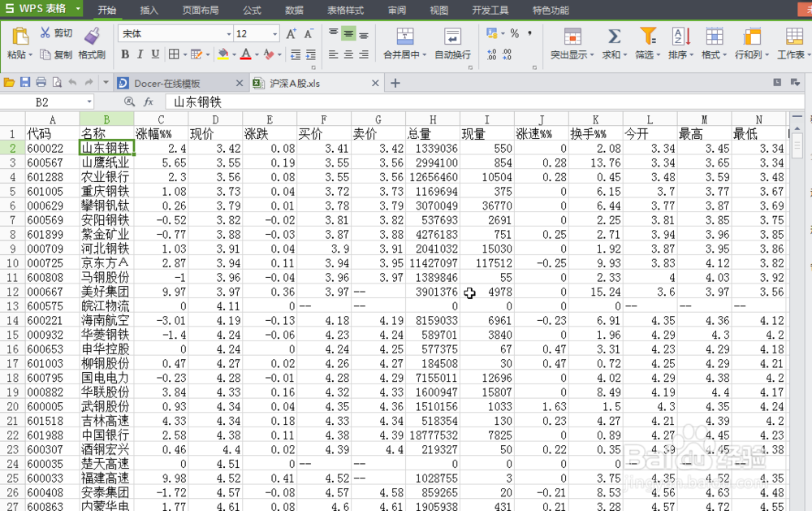812x511 pixels.
Task: Click the insert function fx button
Action: (x=148, y=102)
